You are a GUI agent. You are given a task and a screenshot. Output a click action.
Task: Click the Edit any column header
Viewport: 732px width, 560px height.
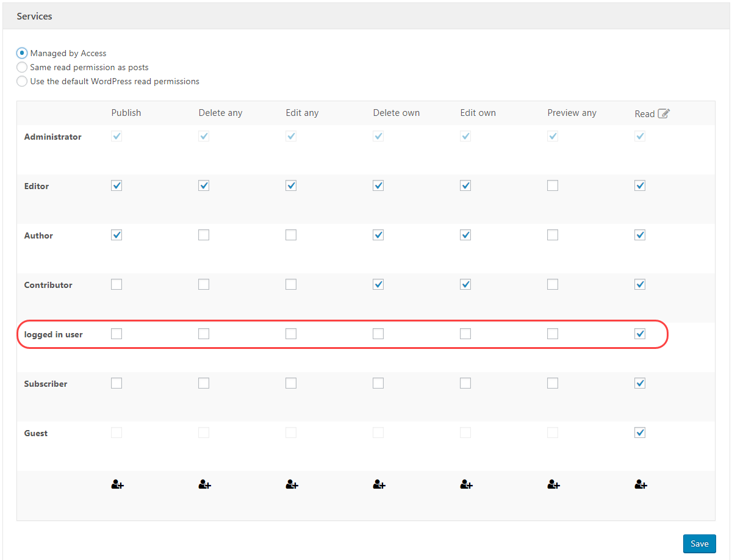tap(303, 113)
